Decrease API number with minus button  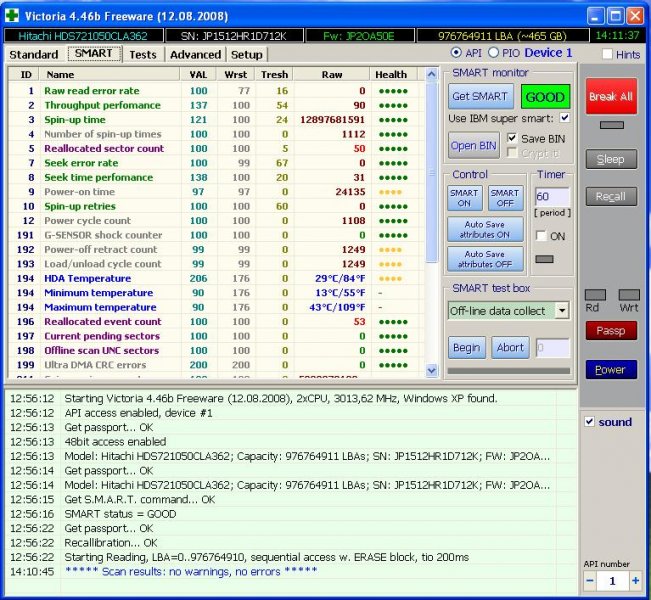590,580
